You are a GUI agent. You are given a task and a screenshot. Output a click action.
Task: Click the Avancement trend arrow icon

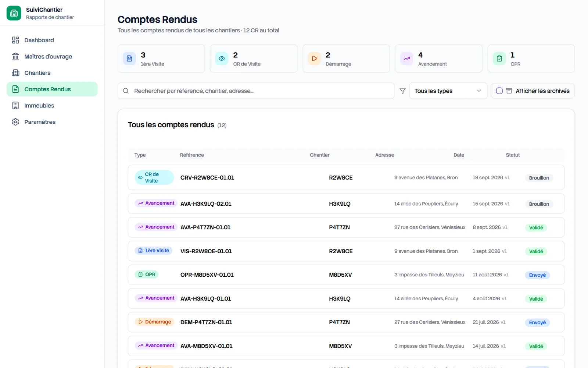407,59
